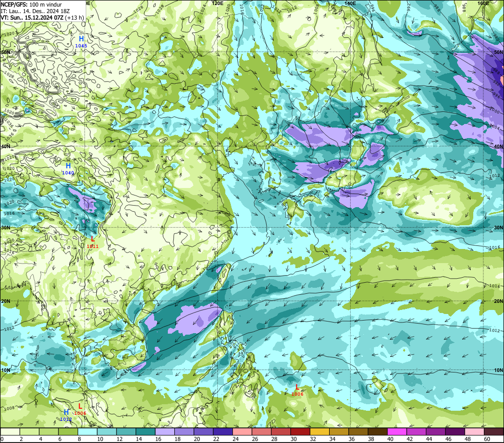
Task: Pick the pale yellow 0–2 legend swatch
Action: click(10, 432)
